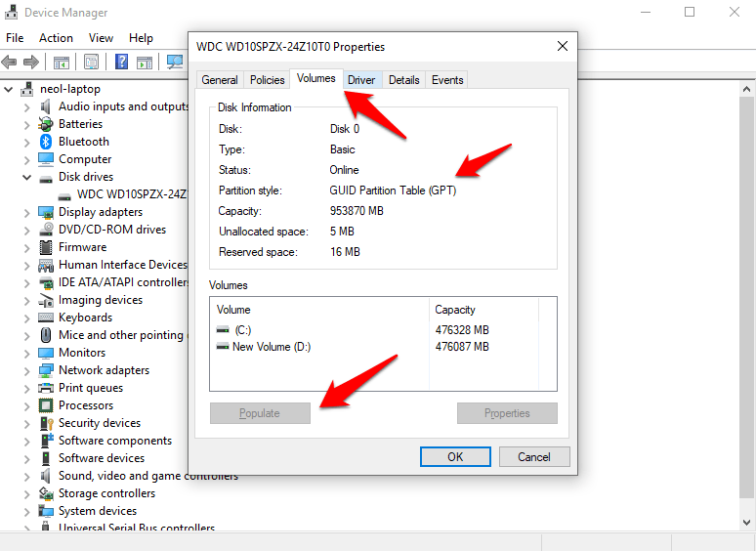Click the Mice and other pointing devices icon
This screenshot has width=756, height=551.
pos(46,335)
